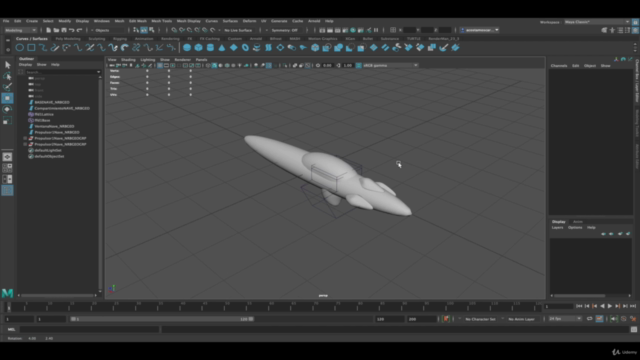The width and height of the screenshot is (640, 360).
Task: Create a NURBS plane from the shelf
Action: 233,48
